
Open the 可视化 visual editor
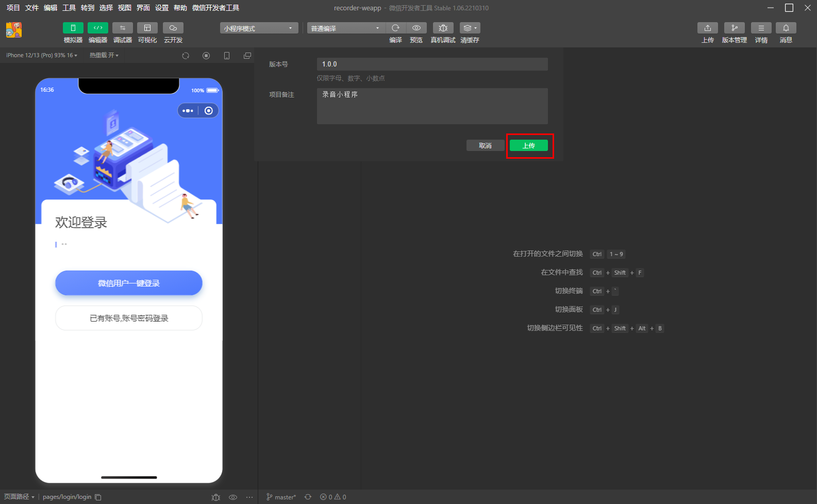pos(147,28)
